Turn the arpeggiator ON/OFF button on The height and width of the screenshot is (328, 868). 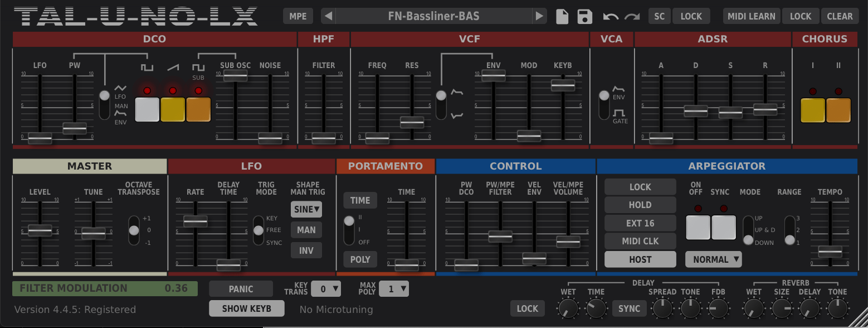click(698, 227)
